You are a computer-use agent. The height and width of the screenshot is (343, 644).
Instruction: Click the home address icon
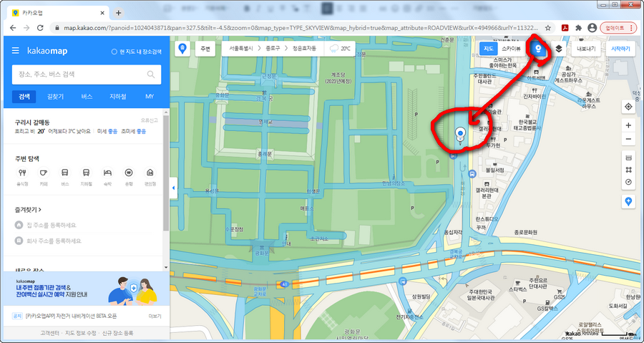19,225
